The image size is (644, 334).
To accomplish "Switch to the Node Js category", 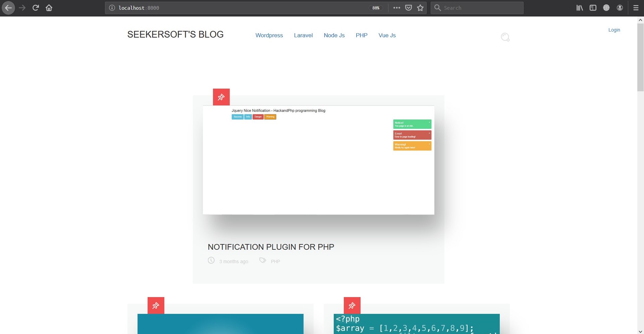I will click(x=334, y=35).
